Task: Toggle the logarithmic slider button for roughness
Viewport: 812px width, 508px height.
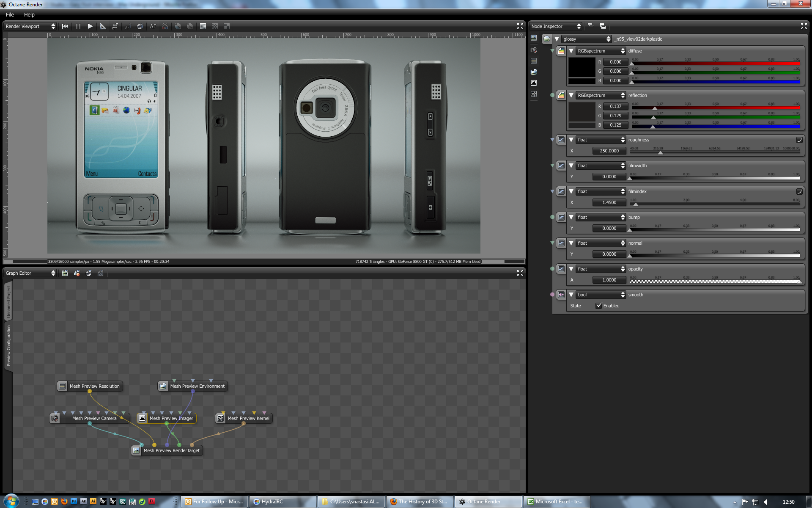Action: coord(799,140)
